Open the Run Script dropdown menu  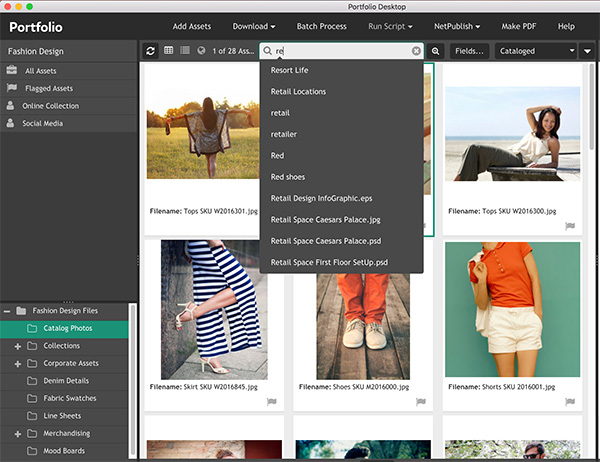click(390, 26)
